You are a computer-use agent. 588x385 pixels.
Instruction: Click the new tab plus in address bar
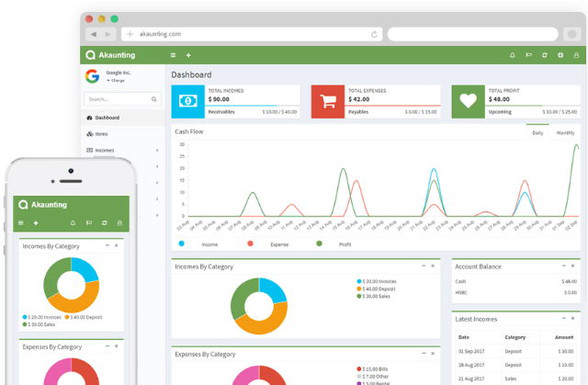pos(130,34)
